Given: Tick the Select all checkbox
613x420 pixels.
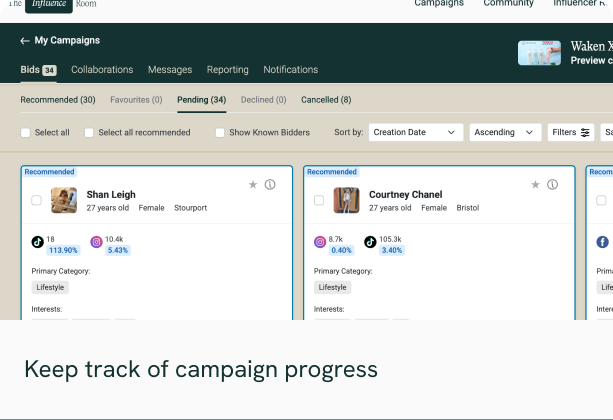Looking at the screenshot, I should [26, 132].
